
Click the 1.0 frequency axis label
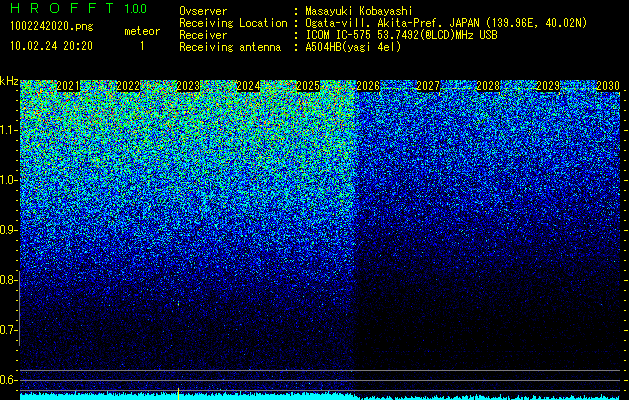pos(8,180)
